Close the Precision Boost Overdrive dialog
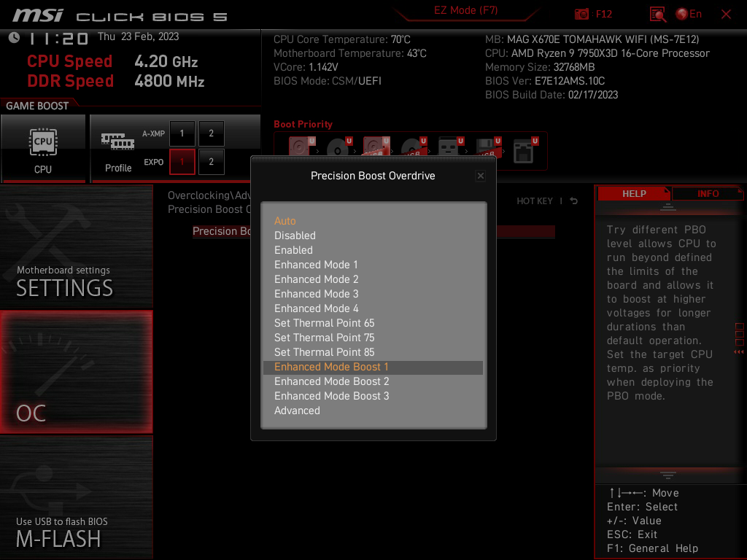 point(481,176)
